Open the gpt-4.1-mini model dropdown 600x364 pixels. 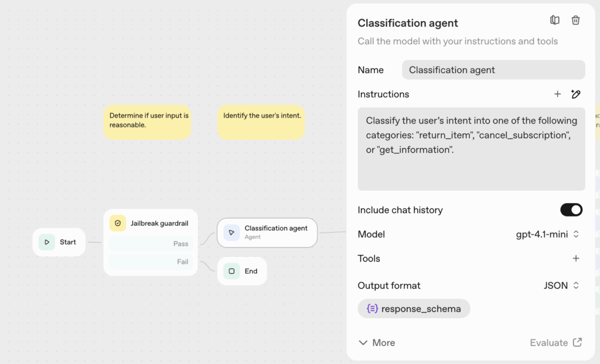(x=547, y=234)
